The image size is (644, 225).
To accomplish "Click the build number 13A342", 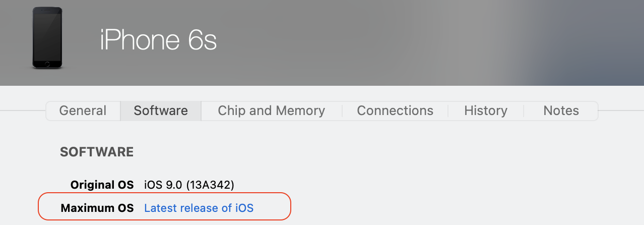I will point(210,185).
